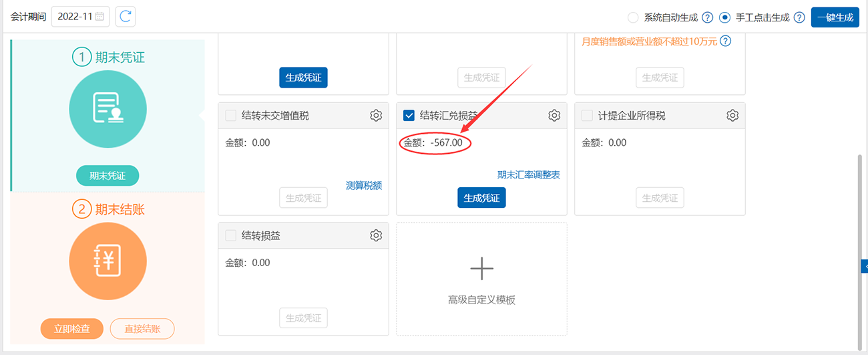868x355 pixels.
Task: Click help icon beside 月度销售额 notice
Action: tap(725, 41)
